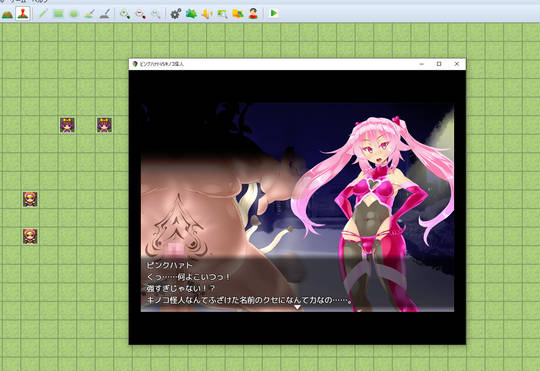Select the upper orange-haired event sprite
Screen dimensions: 540x371
(x=30, y=199)
